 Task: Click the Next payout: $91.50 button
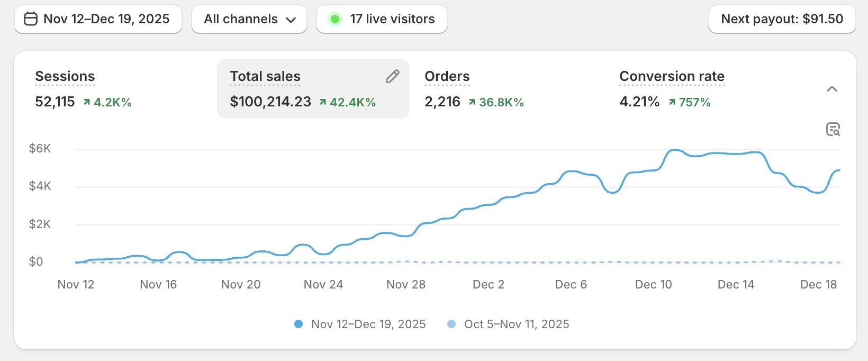click(782, 20)
